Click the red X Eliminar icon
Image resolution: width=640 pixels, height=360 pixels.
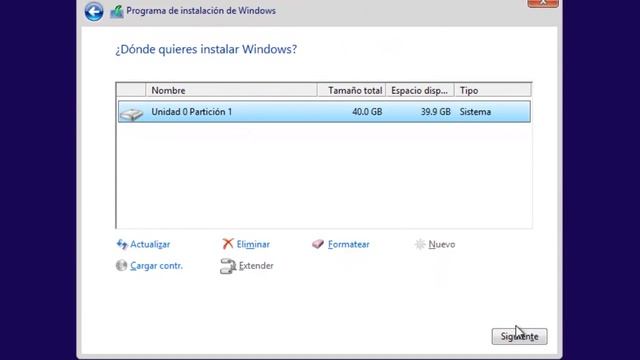click(x=228, y=244)
